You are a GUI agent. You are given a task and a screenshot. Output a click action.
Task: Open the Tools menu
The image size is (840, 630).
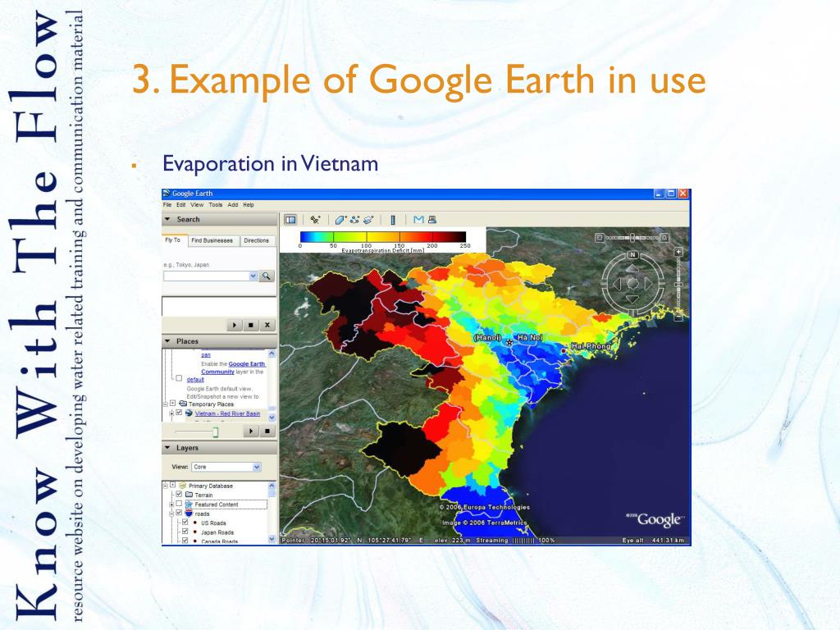coord(216,204)
